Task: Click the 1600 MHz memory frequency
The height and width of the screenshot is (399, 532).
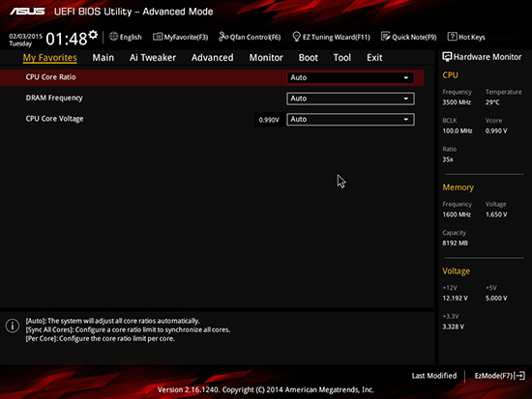Action: (457, 214)
